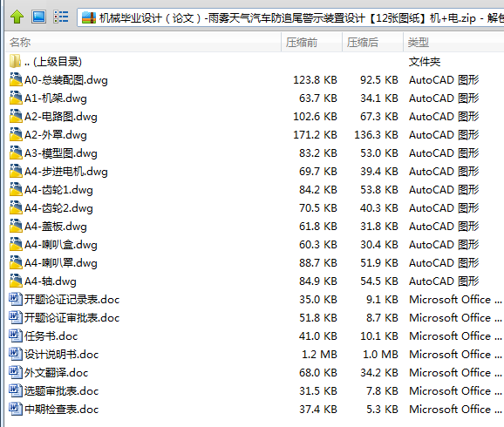Viewport: 504px width, 427px height.
Task: Click the file name A3-模型图.dwg
Action: 61,153
